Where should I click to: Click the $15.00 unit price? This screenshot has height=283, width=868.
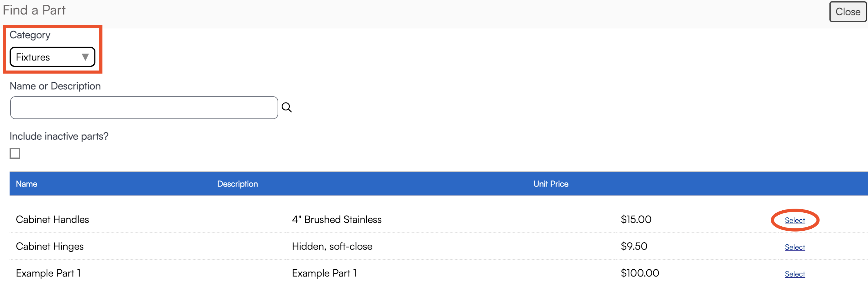click(x=636, y=220)
